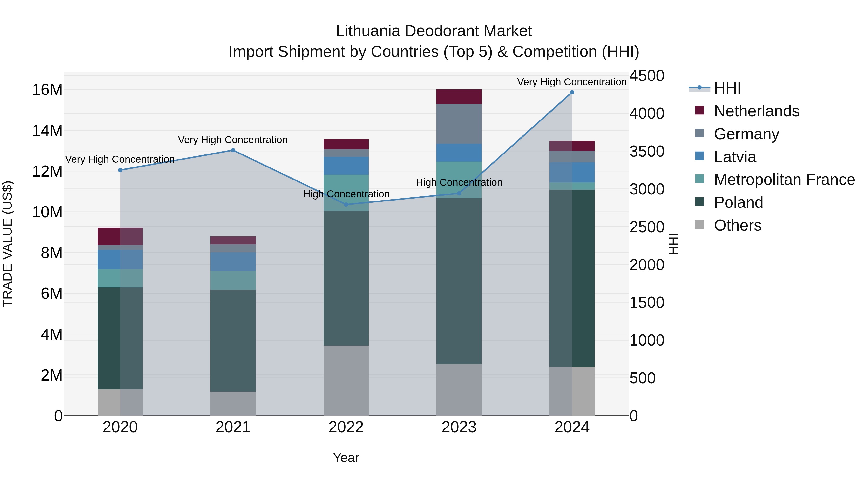Click the 2023 'High Concentration' annotation
The width and height of the screenshot is (868, 488).
click(459, 182)
